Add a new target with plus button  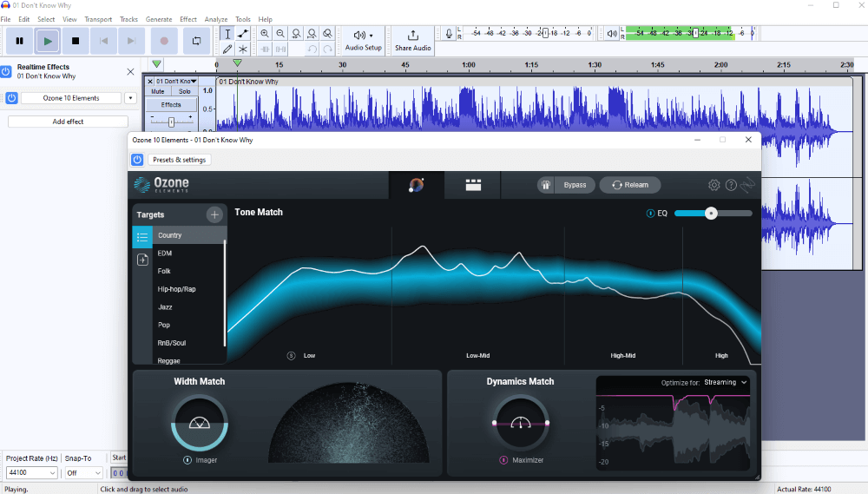pos(214,214)
